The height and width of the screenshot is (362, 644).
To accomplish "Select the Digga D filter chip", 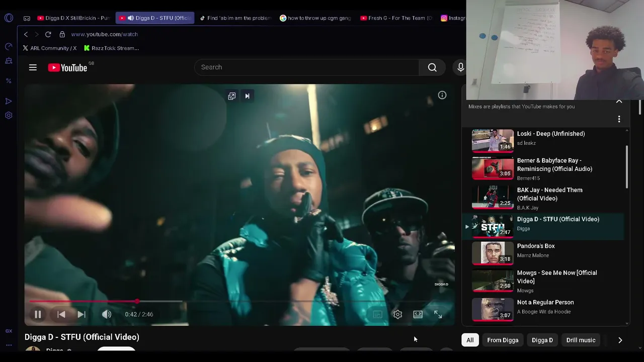I will 542,340.
